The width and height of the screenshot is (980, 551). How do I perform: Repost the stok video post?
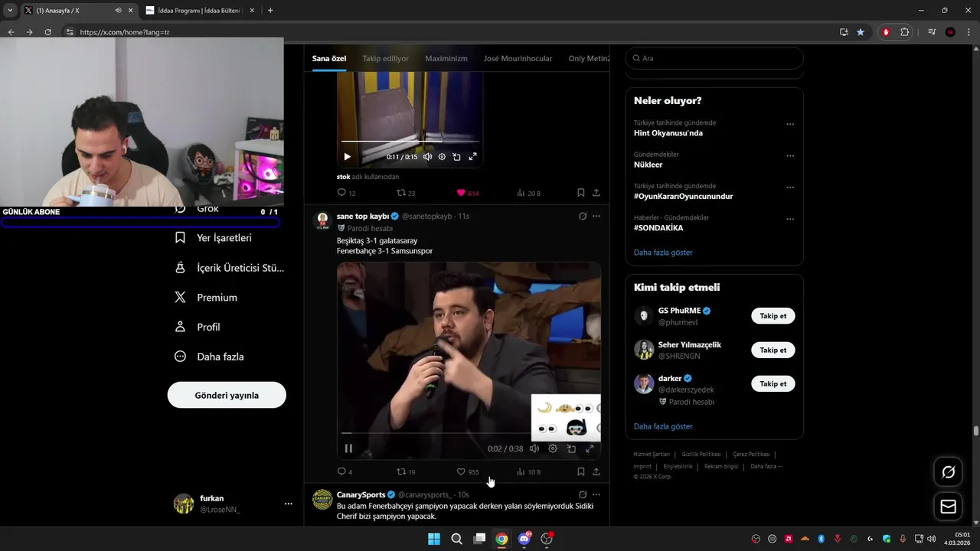click(x=401, y=193)
